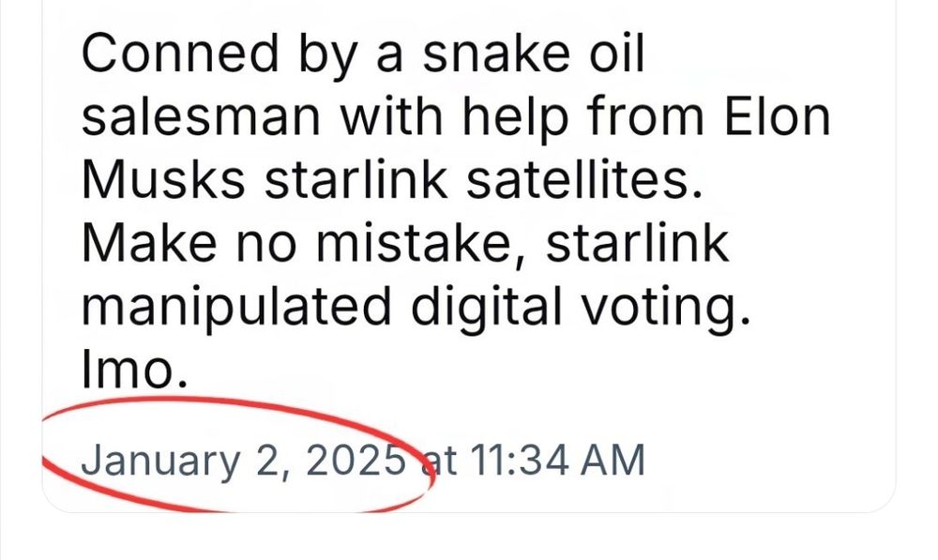Click 'starlink' after 'Make no mistake,'
Viewport: 938px width, 560px height.
click(x=638, y=242)
